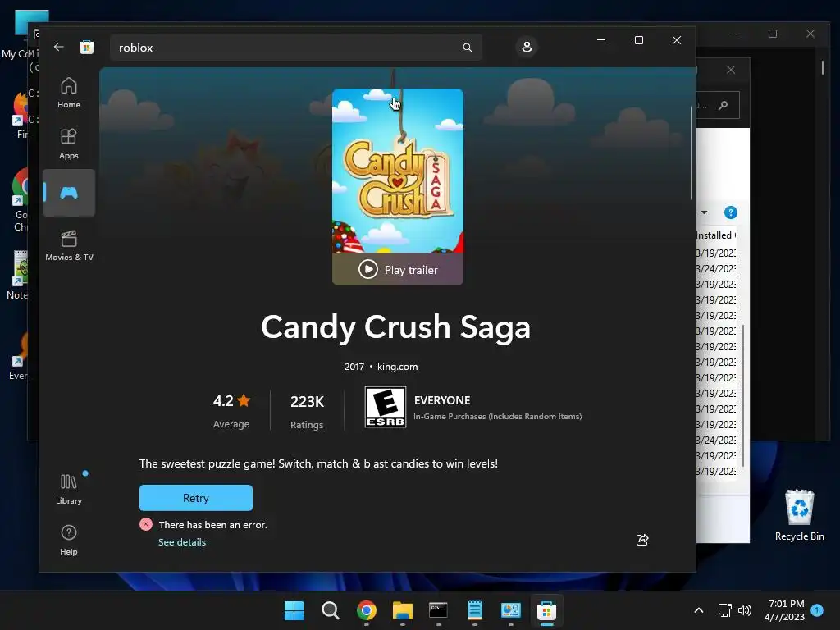This screenshot has height=630, width=840.
Task: Click the Installed column header in background window
Action: pyautogui.click(x=715, y=235)
